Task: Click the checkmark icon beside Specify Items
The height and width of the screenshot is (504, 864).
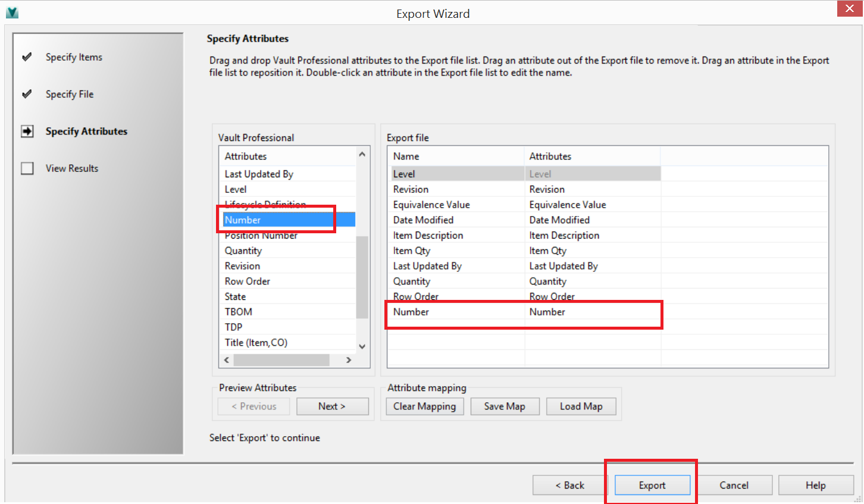Action: pyautogui.click(x=27, y=57)
